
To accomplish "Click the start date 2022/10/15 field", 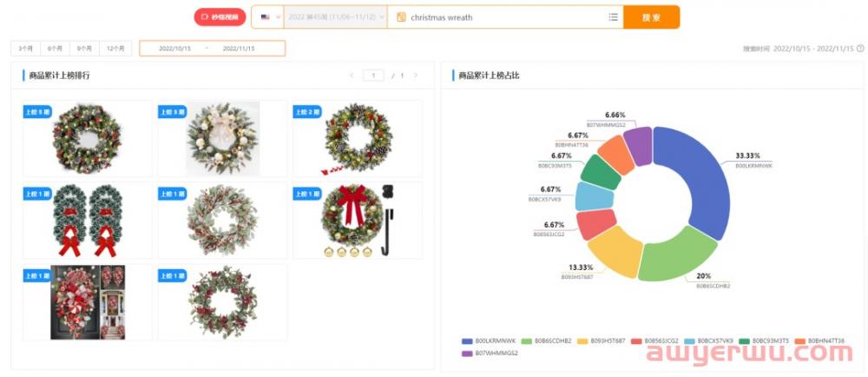I will point(175,49).
